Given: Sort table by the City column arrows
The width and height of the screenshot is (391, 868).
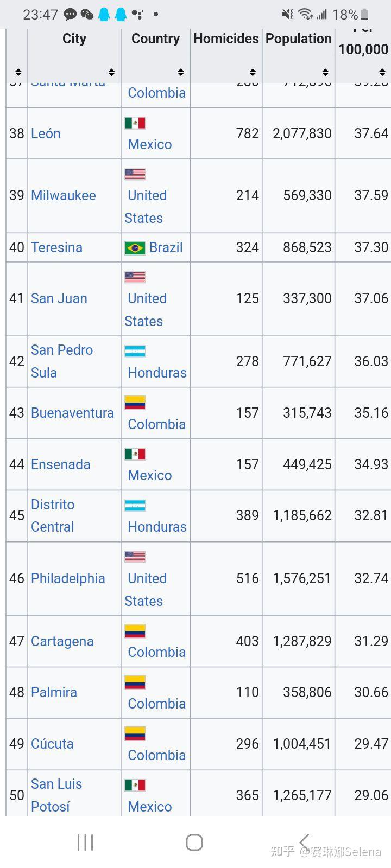Looking at the screenshot, I should point(111,72).
